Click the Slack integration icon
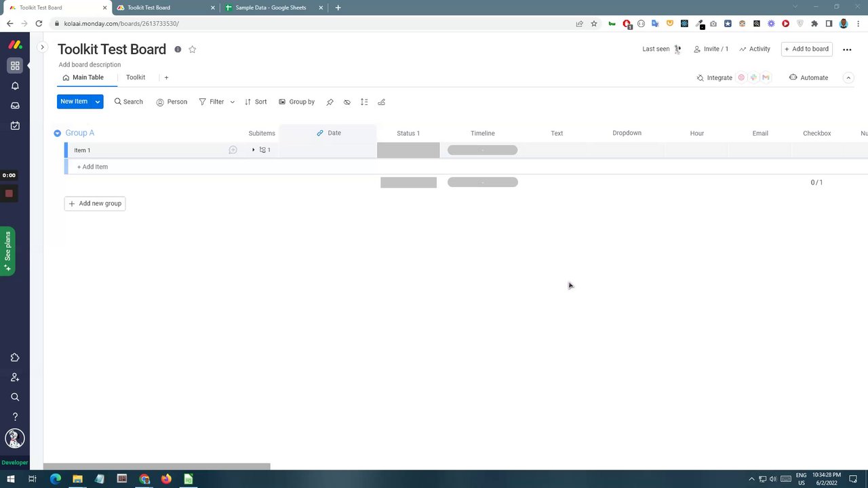Screen dimensions: 868x488 (753, 78)
